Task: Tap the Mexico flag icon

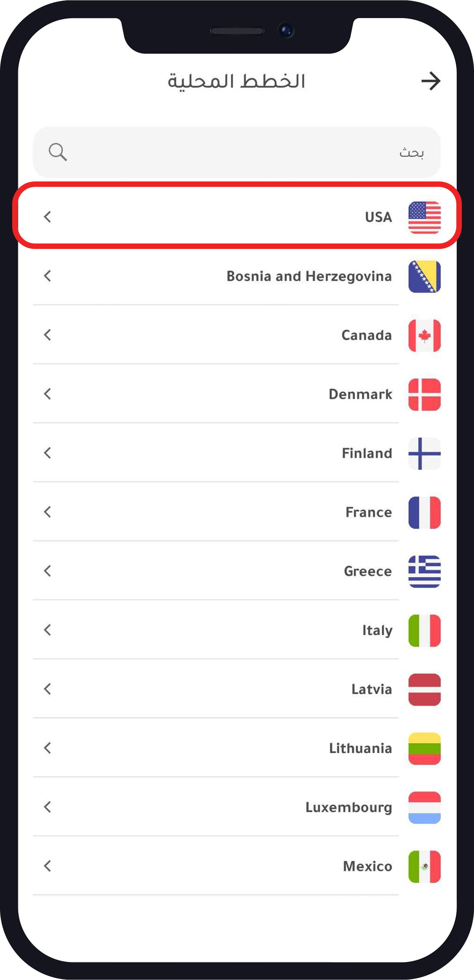Action: pyautogui.click(x=424, y=866)
